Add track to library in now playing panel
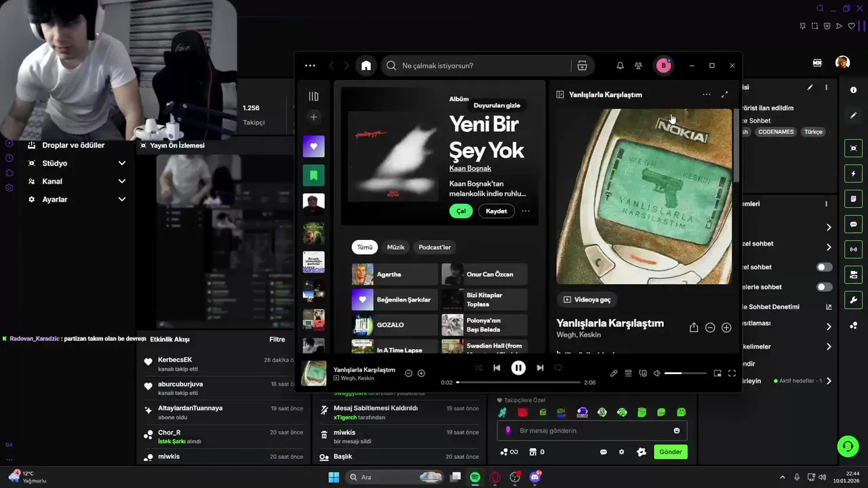Image resolution: width=868 pixels, height=488 pixels. (726, 327)
